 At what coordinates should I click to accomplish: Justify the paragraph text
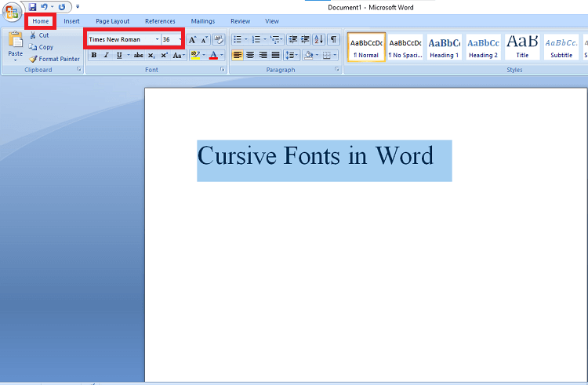pyautogui.click(x=276, y=55)
